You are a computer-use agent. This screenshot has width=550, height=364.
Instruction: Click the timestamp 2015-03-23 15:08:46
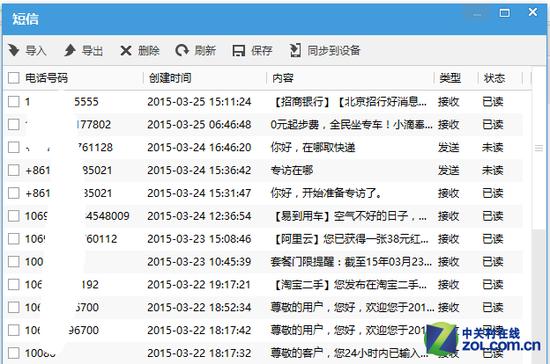[x=199, y=239]
